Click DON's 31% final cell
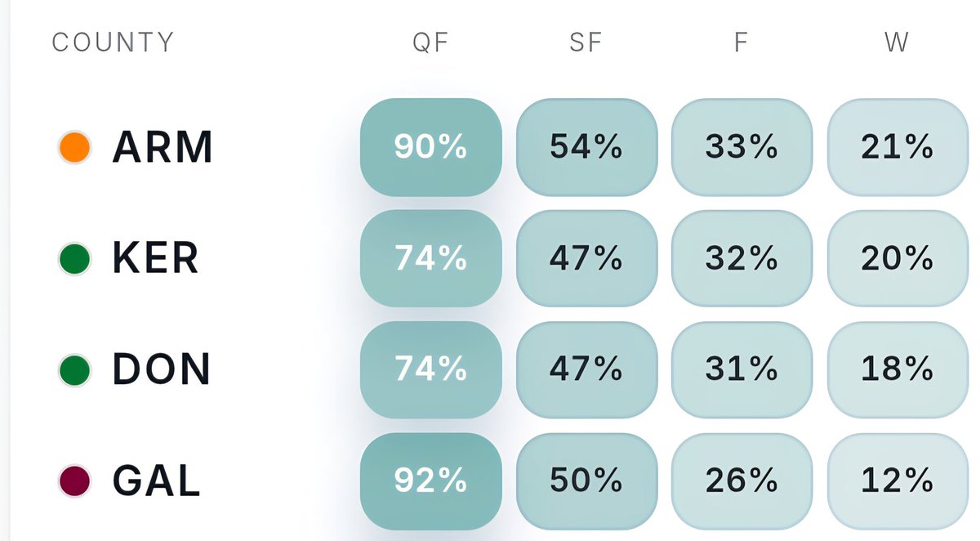The image size is (980, 541). [742, 370]
